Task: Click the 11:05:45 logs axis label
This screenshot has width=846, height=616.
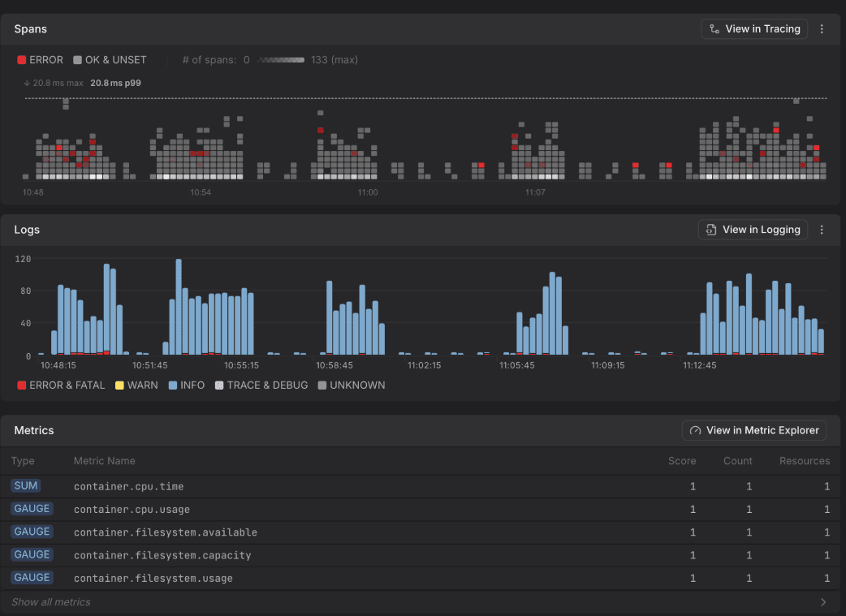Action: tap(517, 365)
